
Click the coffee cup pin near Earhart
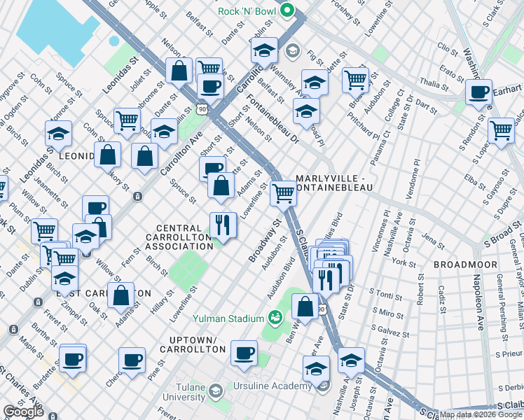(x=478, y=92)
